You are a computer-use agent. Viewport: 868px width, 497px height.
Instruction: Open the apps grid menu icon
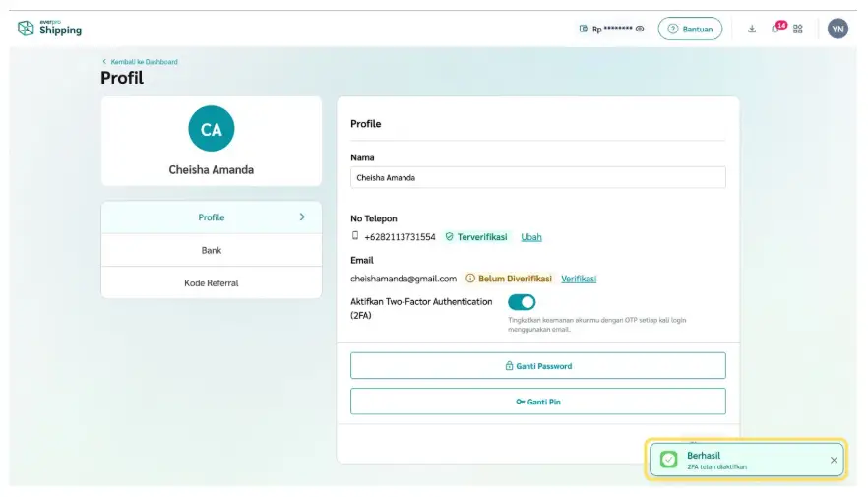[798, 30]
